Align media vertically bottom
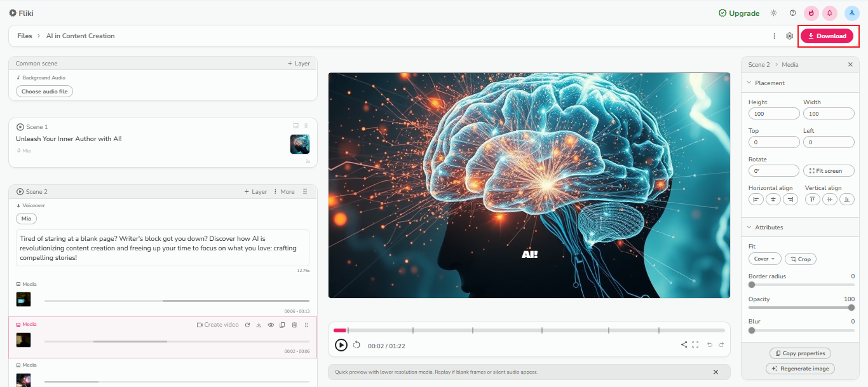Image resolution: width=868 pixels, height=387 pixels. [847, 200]
